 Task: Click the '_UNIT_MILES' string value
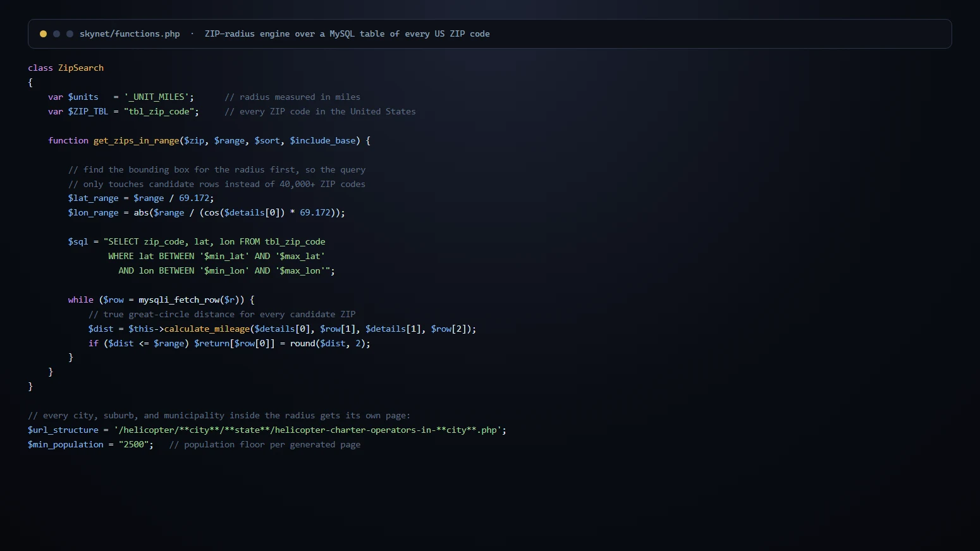156,97
